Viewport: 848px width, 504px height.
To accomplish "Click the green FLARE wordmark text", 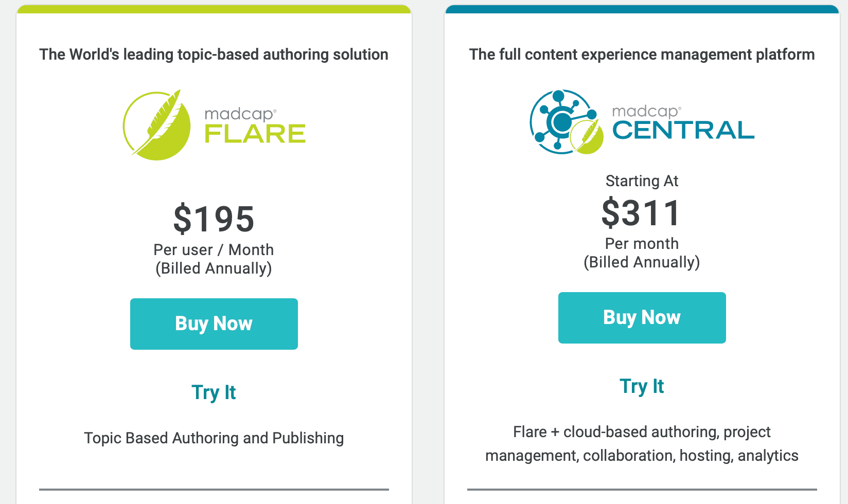I will pyautogui.click(x=255, y=134).
